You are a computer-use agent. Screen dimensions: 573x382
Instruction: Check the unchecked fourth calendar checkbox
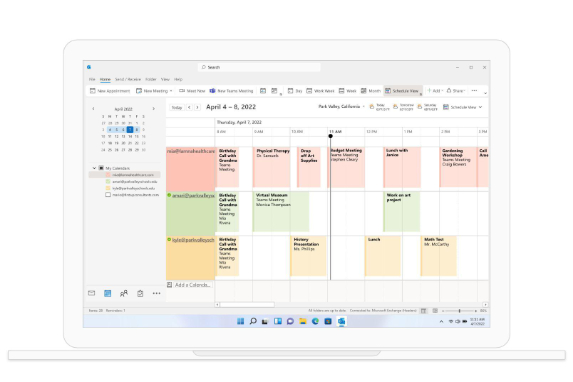tap(108, 195)
